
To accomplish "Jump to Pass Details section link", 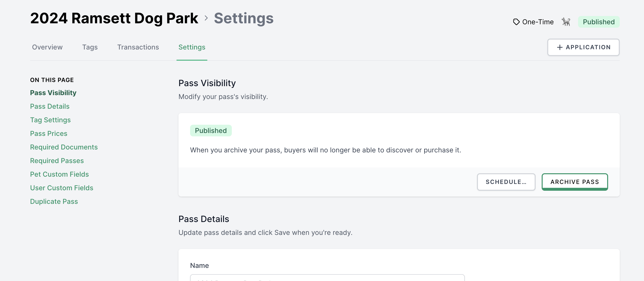I will pos(50,106).
